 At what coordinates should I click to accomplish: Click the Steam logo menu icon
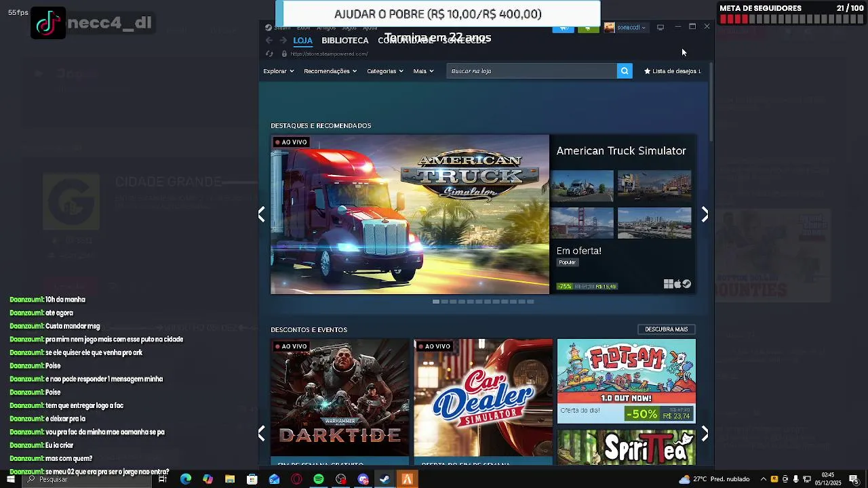269,28
